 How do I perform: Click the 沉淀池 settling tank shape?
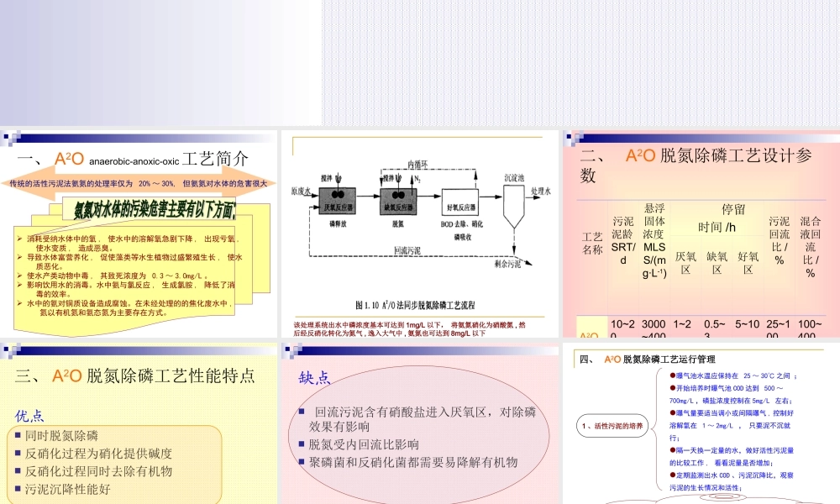point(514,207)
